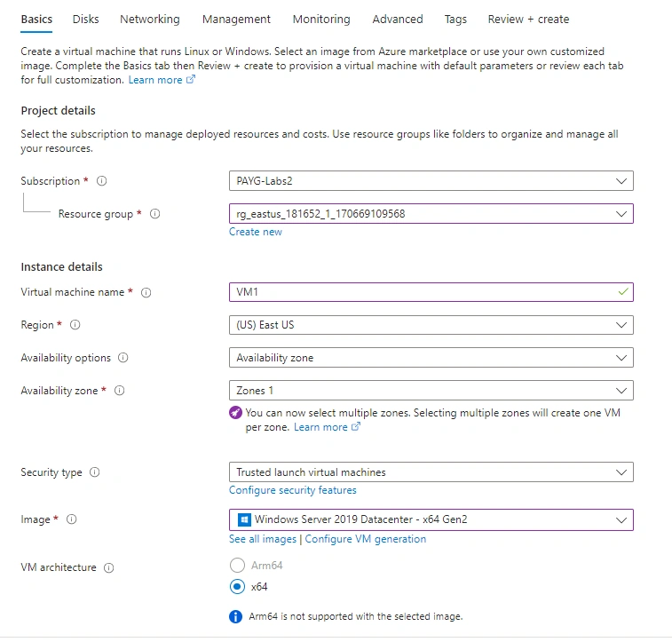Viewport: 672px width, 642px height.
Task: Click the Image field label
Action: (36, 519)
